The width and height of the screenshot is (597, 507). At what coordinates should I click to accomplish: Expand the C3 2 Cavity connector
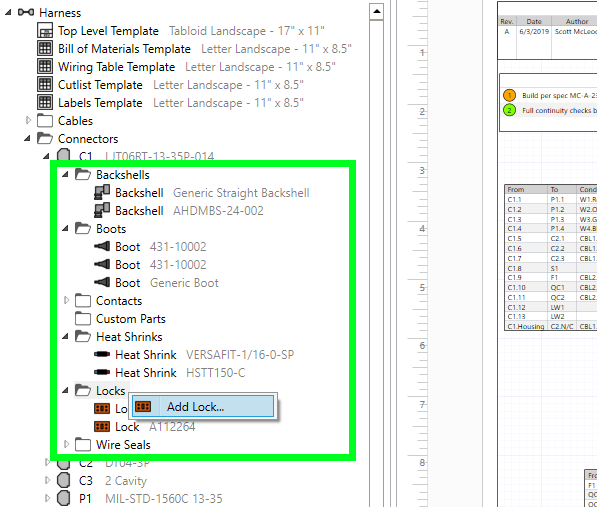[x=47, y=480]
